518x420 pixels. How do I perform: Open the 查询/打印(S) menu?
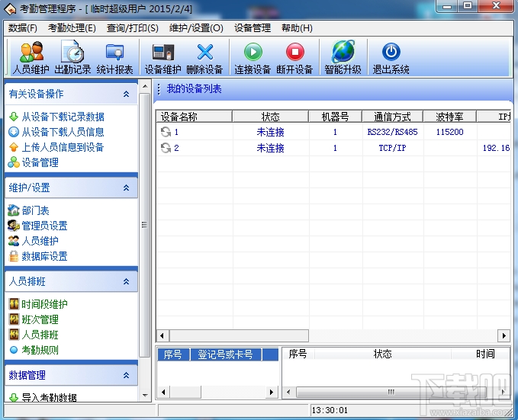[x=133, y=28]
